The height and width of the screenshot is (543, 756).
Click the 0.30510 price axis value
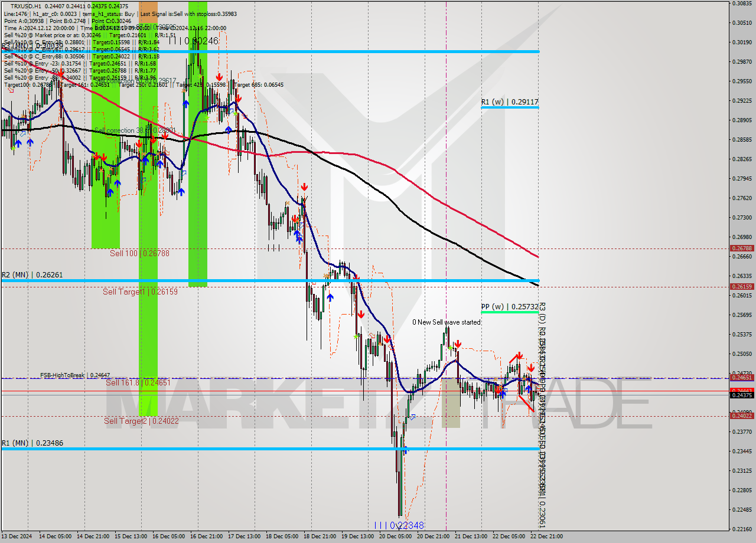point(742,22)
